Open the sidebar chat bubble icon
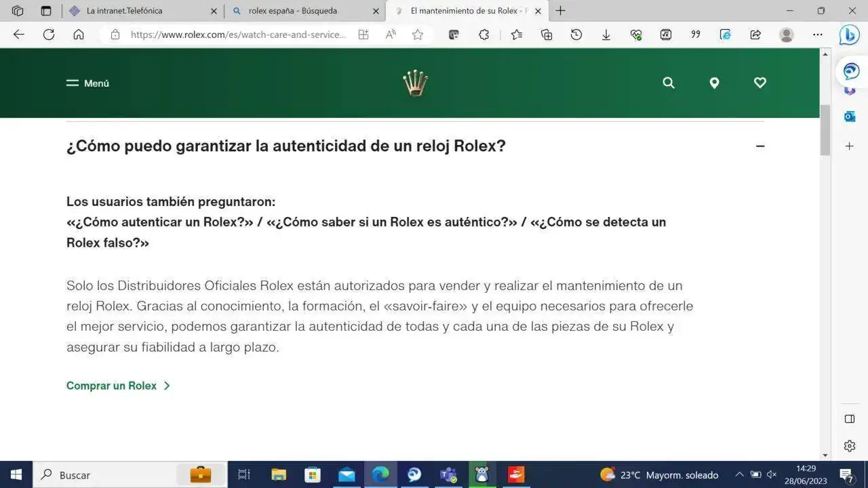 point(851,70)
